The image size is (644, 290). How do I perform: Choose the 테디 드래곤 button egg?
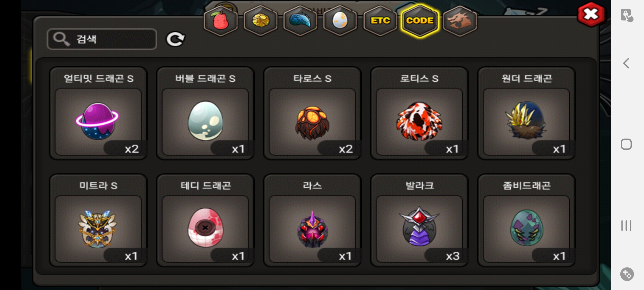click(x=205, y=220)
